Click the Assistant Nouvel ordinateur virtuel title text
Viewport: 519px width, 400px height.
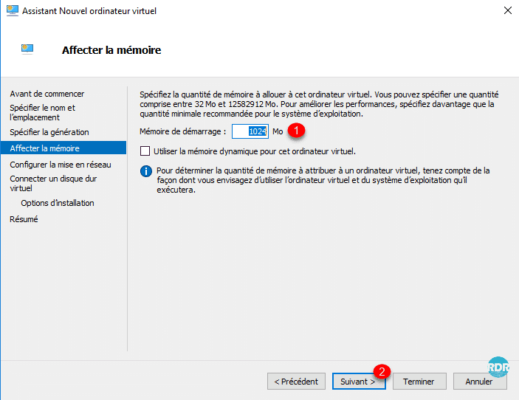click(89, 11)
